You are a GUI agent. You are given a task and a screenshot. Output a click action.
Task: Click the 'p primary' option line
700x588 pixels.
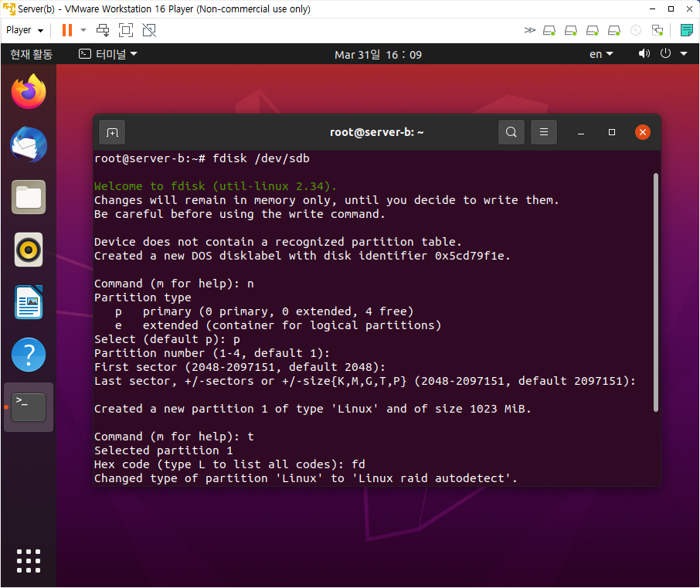(x=263, y=311)
